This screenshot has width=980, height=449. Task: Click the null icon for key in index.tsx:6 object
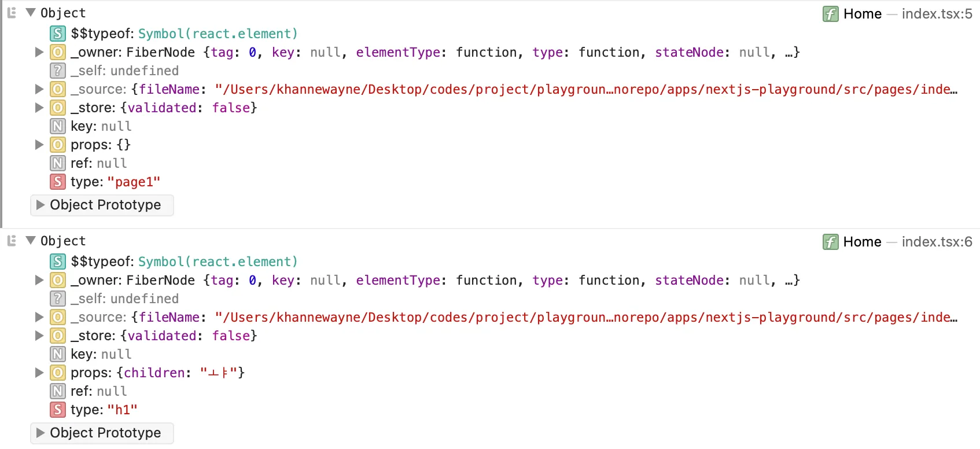coord(58,354)
